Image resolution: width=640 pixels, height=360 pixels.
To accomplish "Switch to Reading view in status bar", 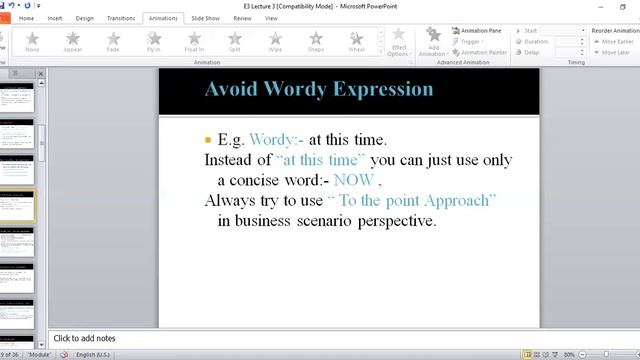I will (546, 354).
